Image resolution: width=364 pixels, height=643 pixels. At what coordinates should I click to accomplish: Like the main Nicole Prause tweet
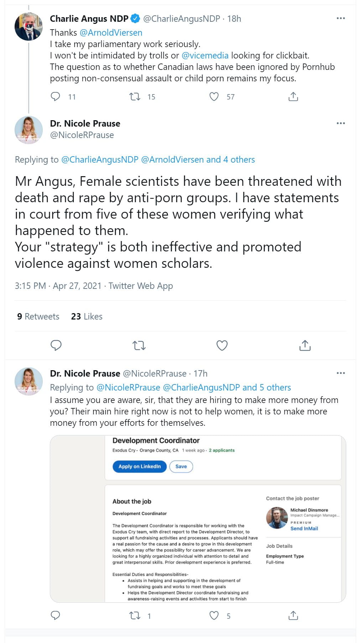pos(222,345)
